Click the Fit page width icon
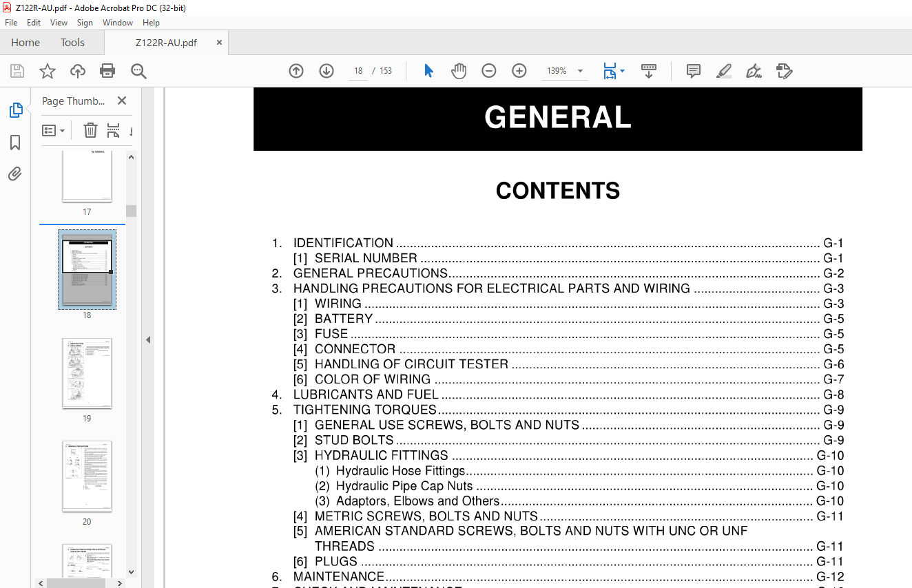 pos(610,71)
